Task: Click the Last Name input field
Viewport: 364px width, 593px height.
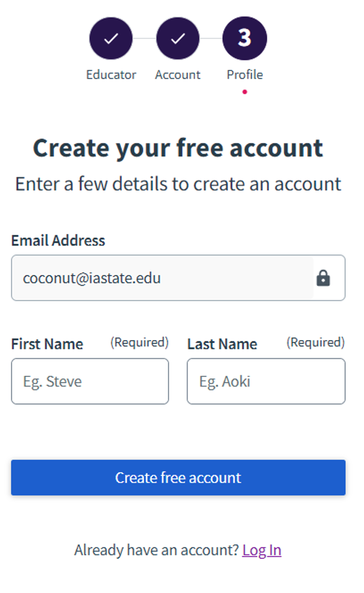Action: 266,382
